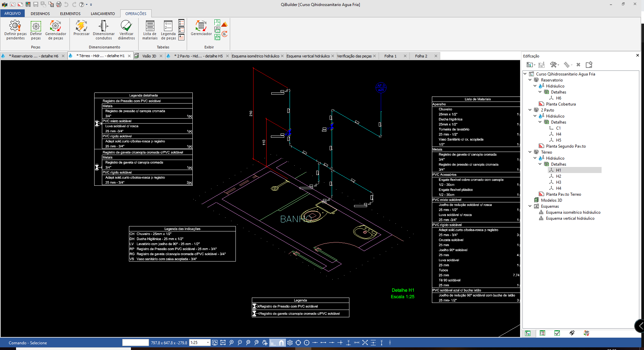This screenshot has height=350, width=644.
Task: Collapse the 2 Pavto tree node
Action: coord(530,110)
